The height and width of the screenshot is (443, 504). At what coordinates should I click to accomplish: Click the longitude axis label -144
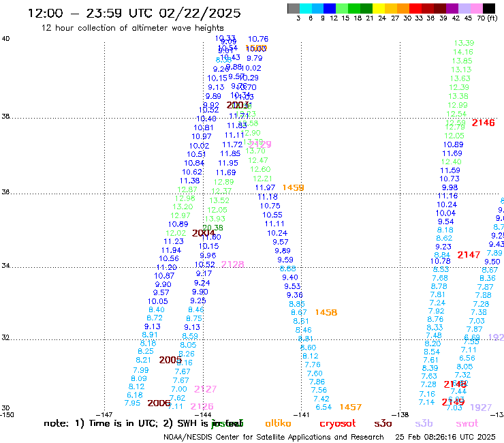[203, 415]
